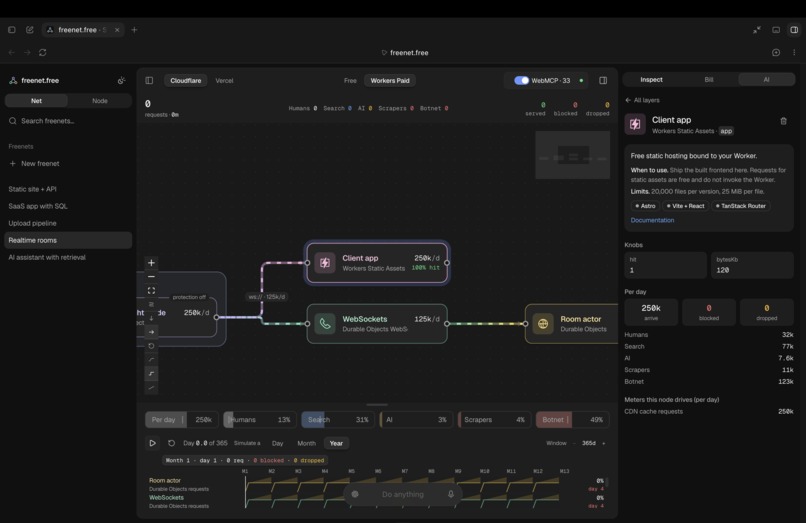Click the new note edit icon
The image size is (806, 523).
30,30
